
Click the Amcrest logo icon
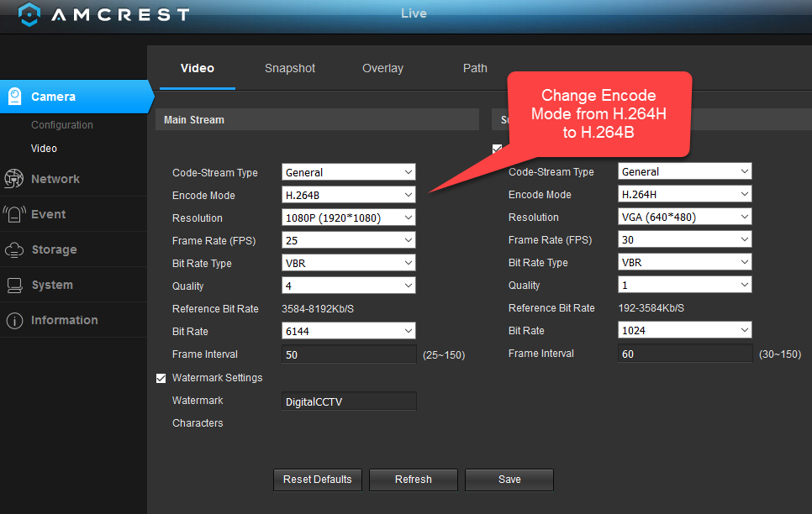[x=29, y=14]
